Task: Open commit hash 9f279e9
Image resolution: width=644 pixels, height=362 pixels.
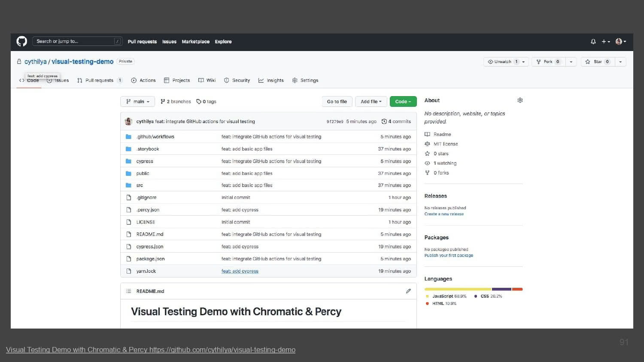Action: point(335,122)
